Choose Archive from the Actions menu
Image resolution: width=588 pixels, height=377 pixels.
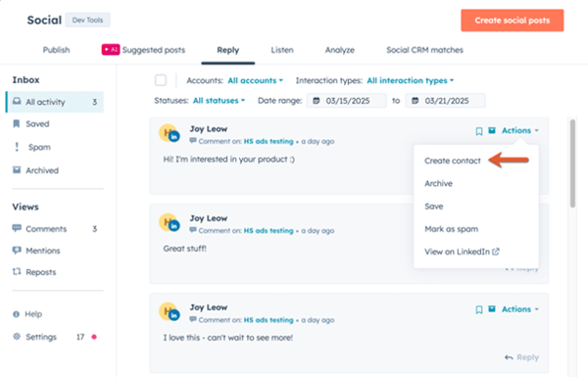438,183
